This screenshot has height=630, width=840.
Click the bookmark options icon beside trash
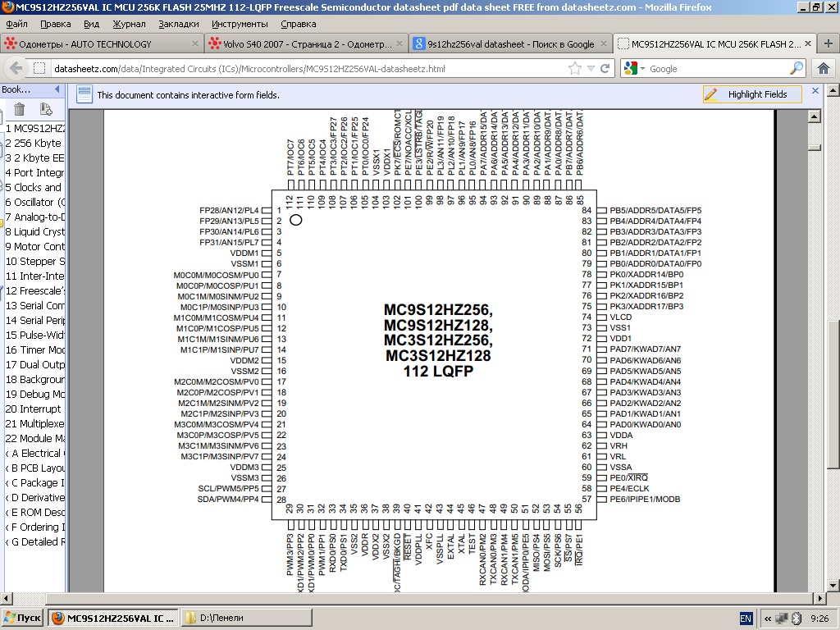click(46, 109)
